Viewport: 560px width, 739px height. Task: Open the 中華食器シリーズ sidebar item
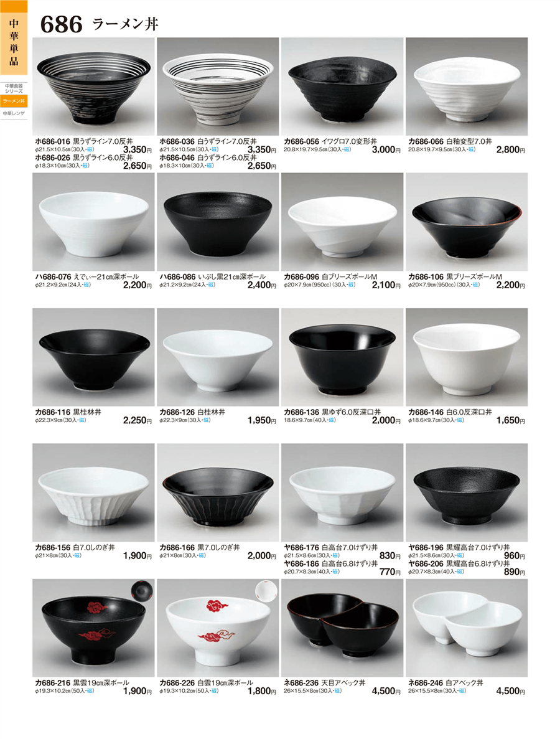click(14, 88)
